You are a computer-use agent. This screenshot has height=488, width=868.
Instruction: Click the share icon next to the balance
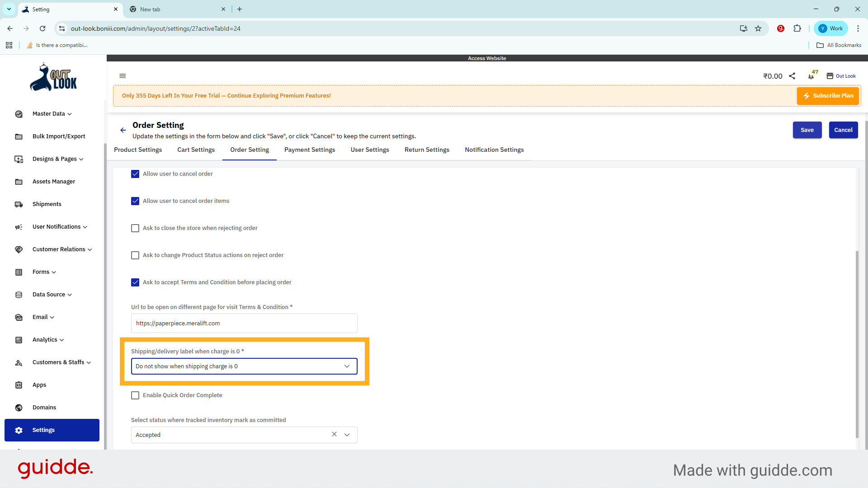[792, 76]
